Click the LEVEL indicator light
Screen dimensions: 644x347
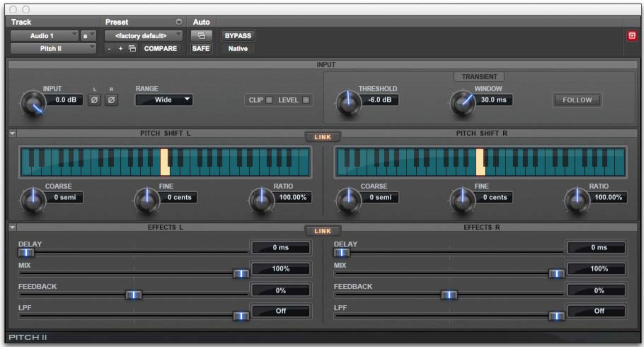[306, 100]
